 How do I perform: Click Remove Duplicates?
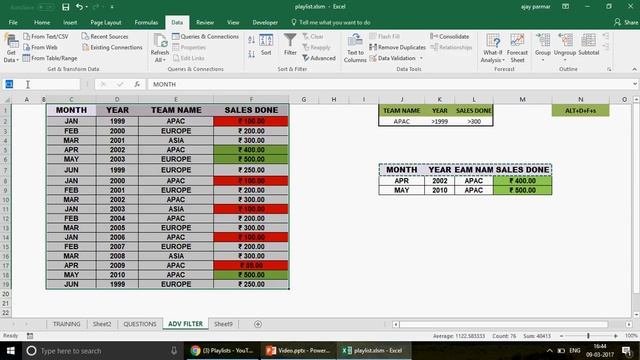coord(398,47)
